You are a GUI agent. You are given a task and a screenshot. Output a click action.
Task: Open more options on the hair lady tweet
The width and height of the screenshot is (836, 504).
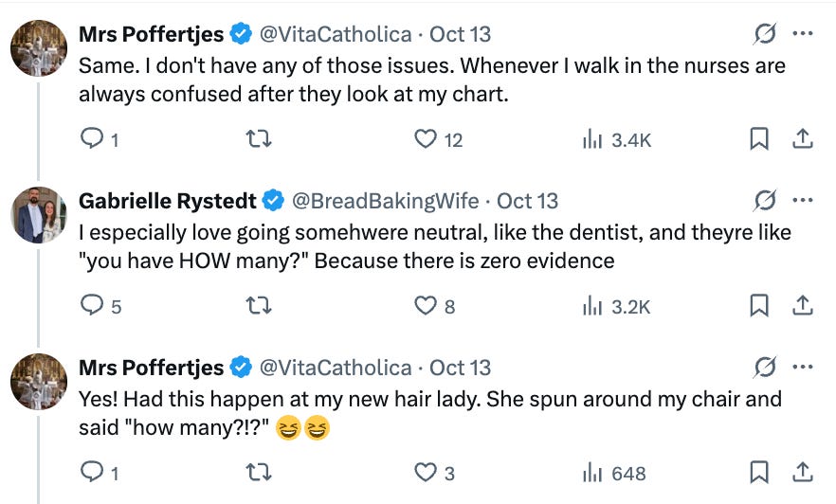[802, 368]
